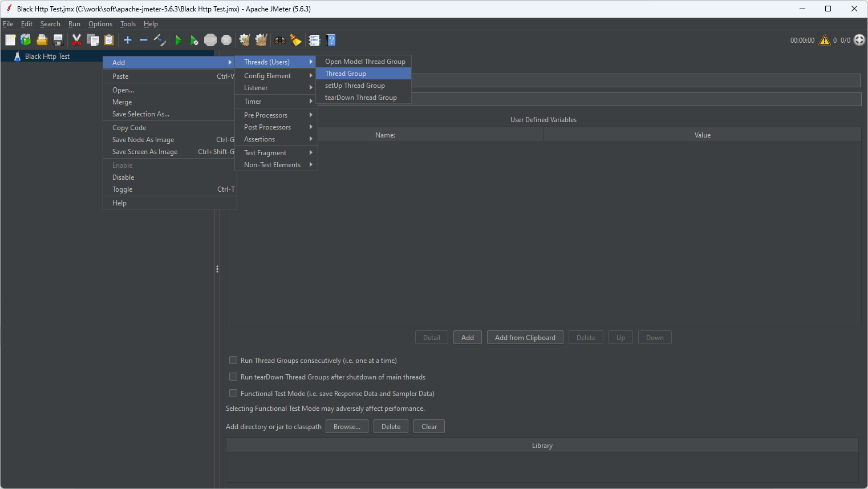
Task: Click the Clear All double broom icon
Action: [x=261, y=40]
